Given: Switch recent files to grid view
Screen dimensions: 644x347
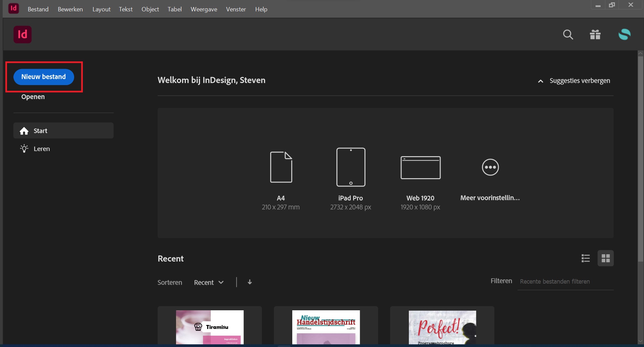Looking at the screenshot, I should click(x=606, y=258).
